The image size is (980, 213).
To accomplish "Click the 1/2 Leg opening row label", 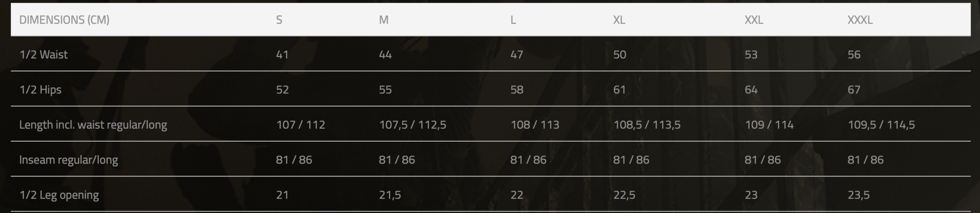I will pos(59,195).
